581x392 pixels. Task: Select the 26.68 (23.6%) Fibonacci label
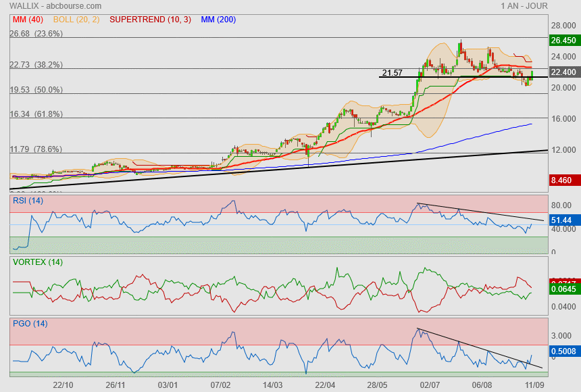tap(36, 34)
